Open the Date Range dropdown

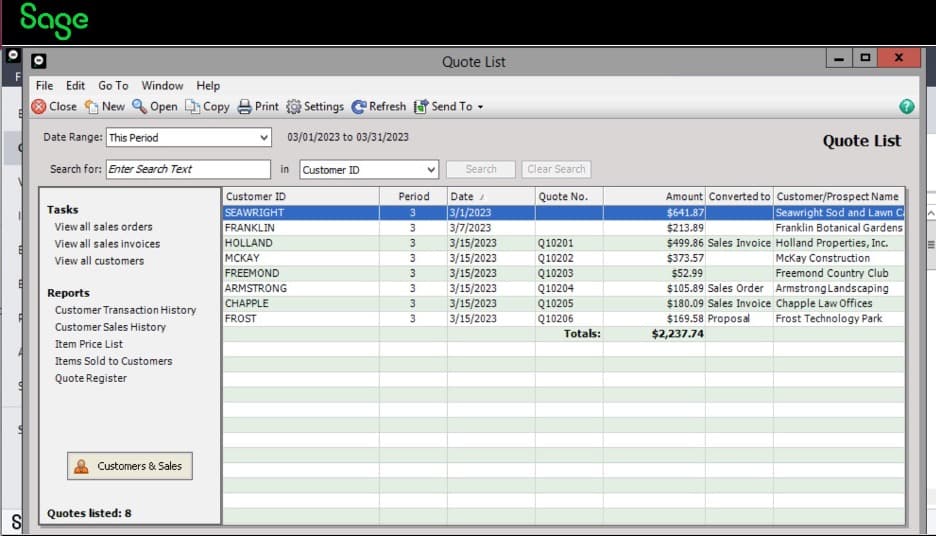(263, 138)
